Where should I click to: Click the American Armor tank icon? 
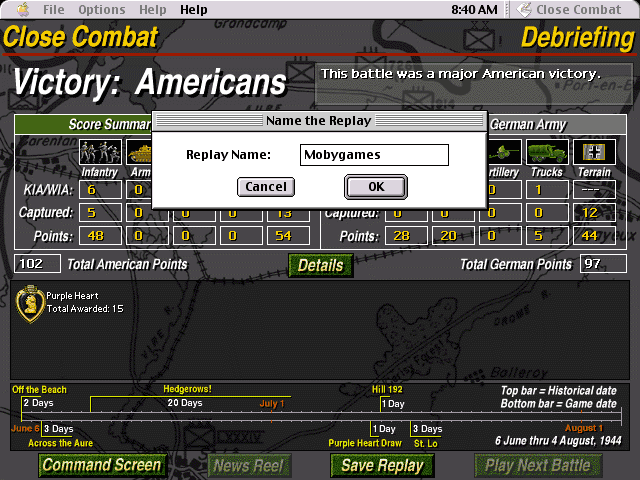click(139, 152)
